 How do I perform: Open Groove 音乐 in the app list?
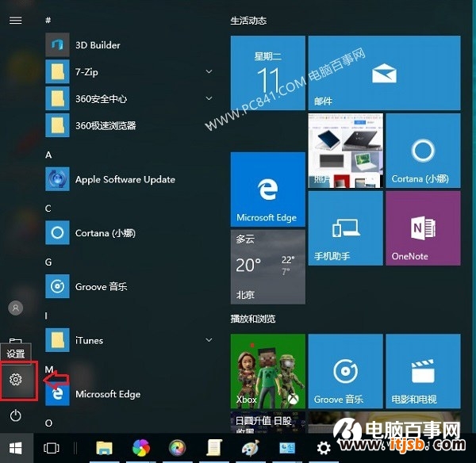(x=101, y=286)
